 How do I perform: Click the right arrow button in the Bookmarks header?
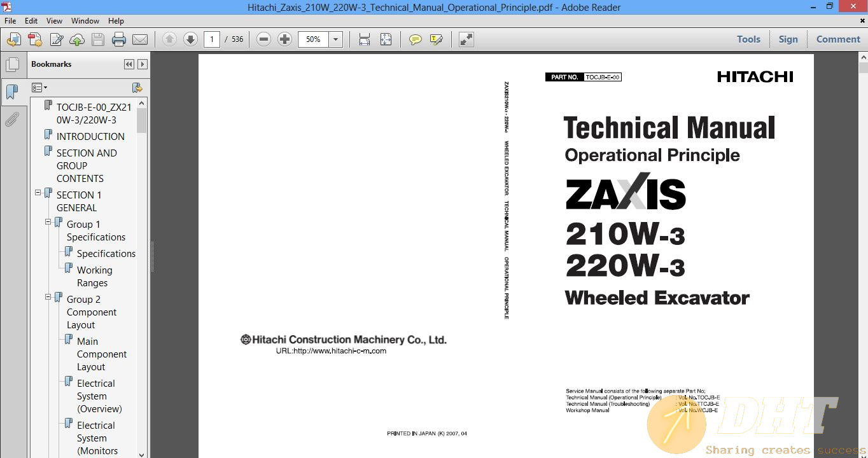tap(143, 64)
